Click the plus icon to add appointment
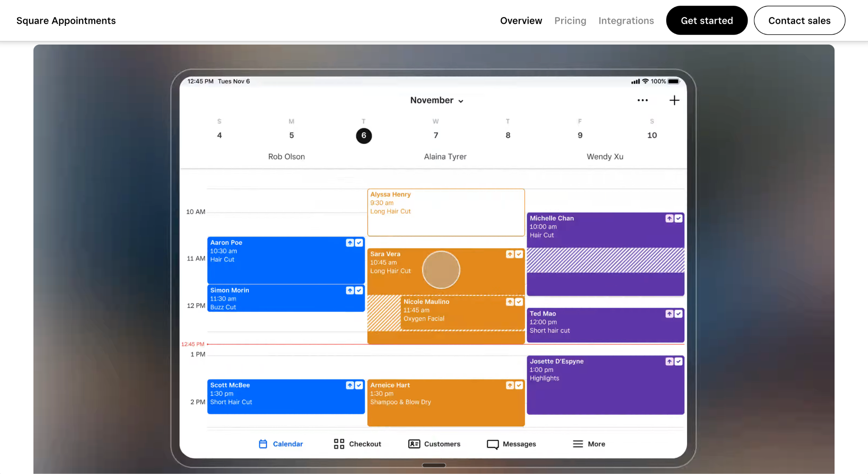 [674, 100]
